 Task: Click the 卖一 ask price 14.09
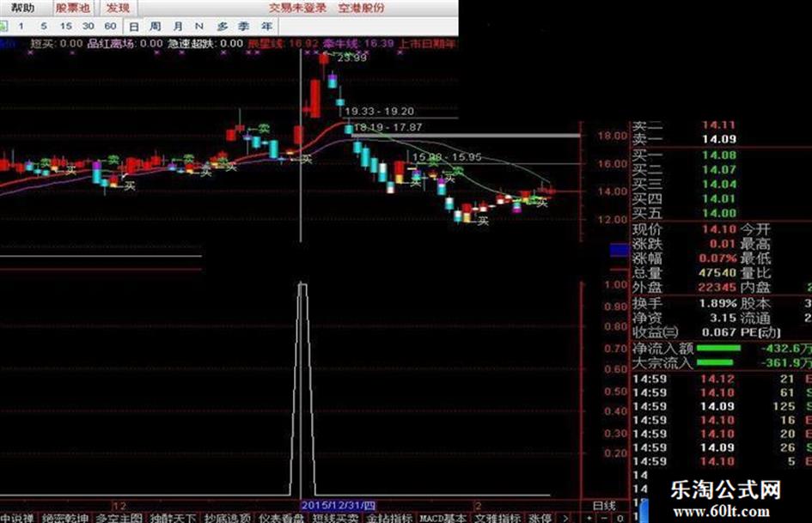pyautogui.click(x=719, y=139)
